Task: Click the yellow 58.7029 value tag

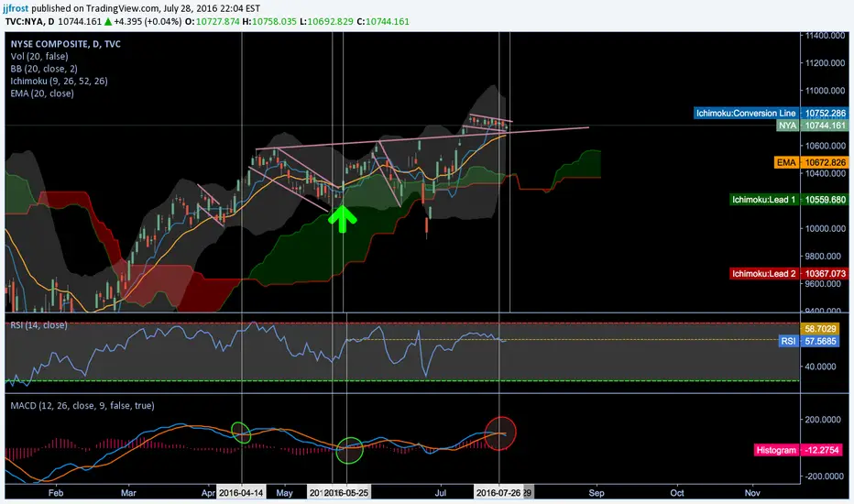Action: [x=820, y=329]
